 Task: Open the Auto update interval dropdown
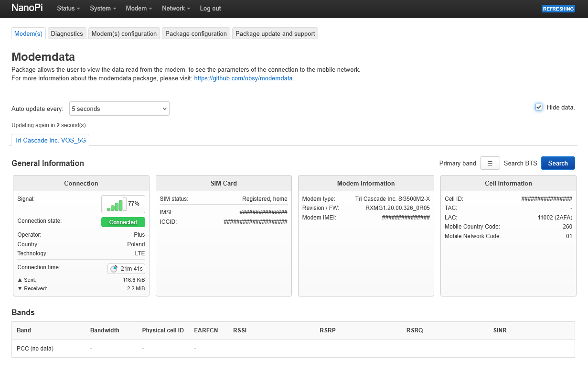pyautogui.click(x=119, y=109)
